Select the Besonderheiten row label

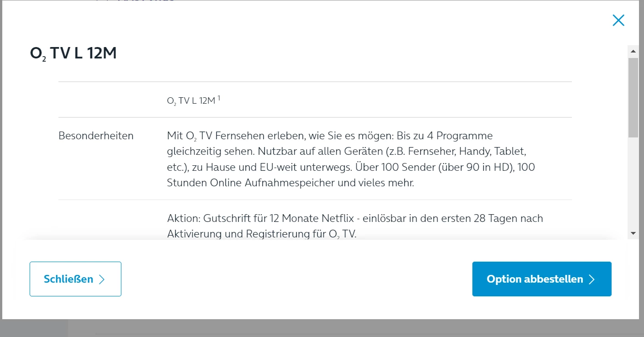click(96, 136)
